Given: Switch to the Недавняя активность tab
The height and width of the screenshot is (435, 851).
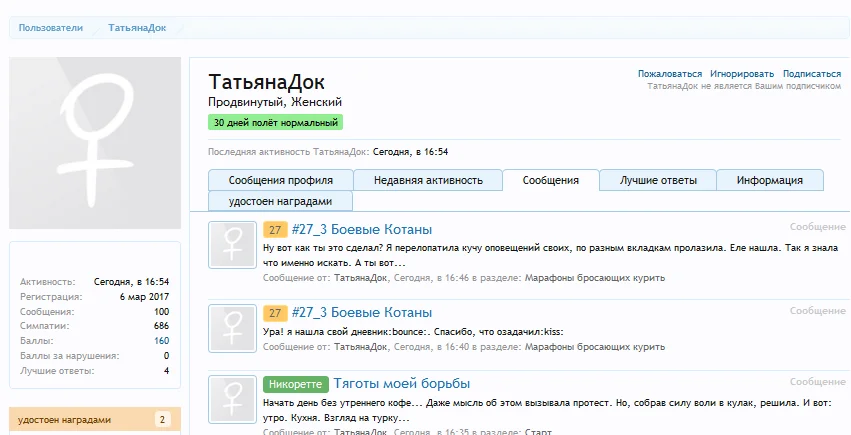Looking at the screenshot, I should point(428,180).
